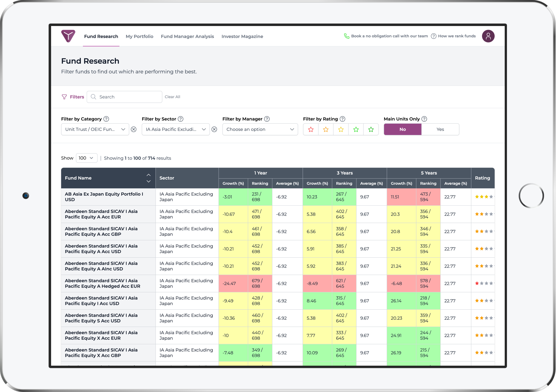Viewport: 556px width, 392px height.
Task: Click into the Search input field
Action: point(125,97)
